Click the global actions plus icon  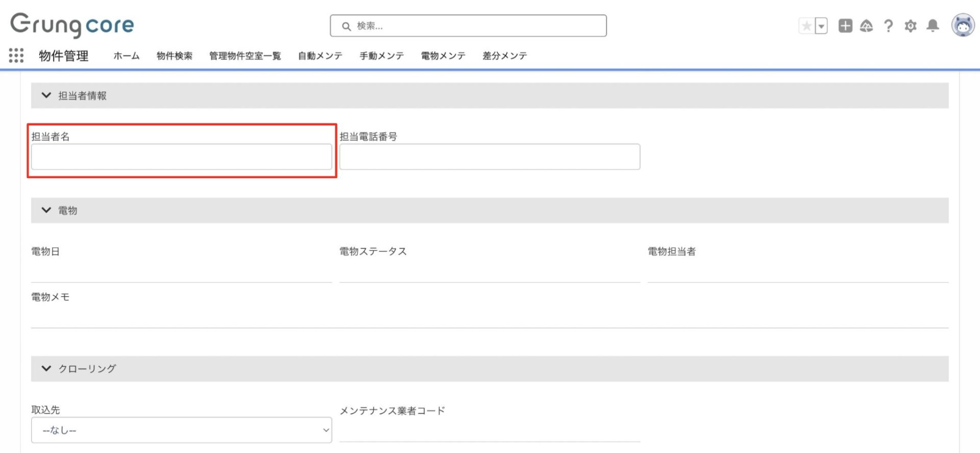(845, 26)
